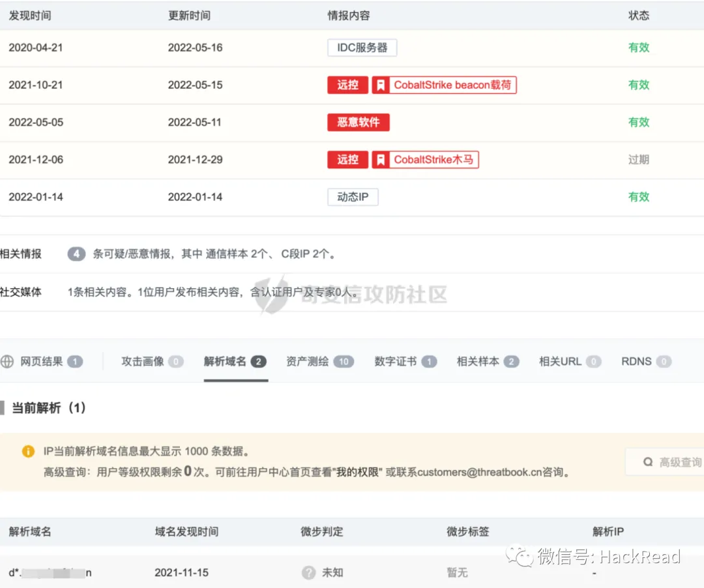Click the count badge 10 on 资产测绘
Screen dimensions: 704x588
click(344, 361)
